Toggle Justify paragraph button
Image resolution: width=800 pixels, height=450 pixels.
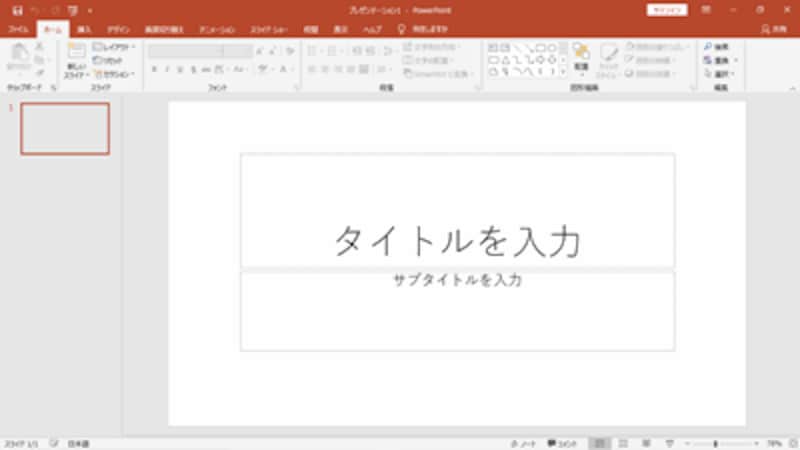[351, 69]
